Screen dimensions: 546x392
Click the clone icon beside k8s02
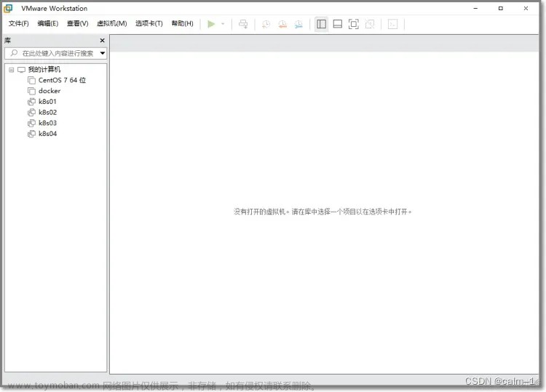pyautogui.click(x=31, y=112)
